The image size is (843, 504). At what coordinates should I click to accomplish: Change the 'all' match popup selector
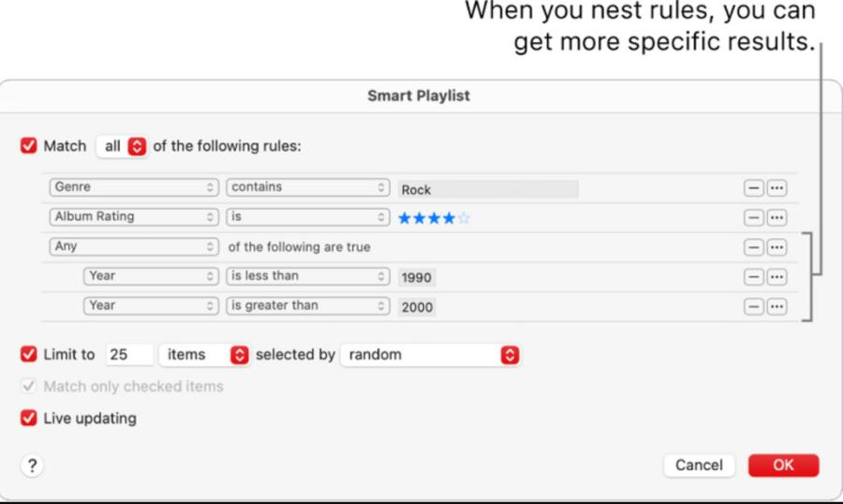[122, 146]
